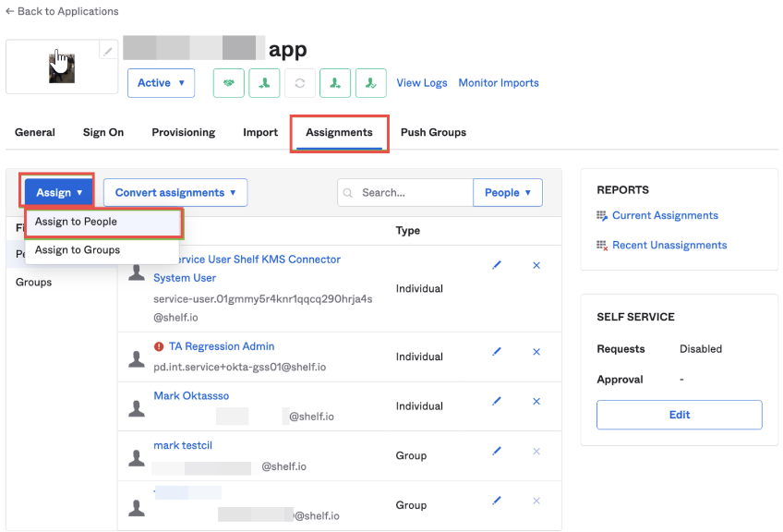Switch to the Sign On tab
The height and width of the screenshot is (532, 783).
tap(103, 132)
